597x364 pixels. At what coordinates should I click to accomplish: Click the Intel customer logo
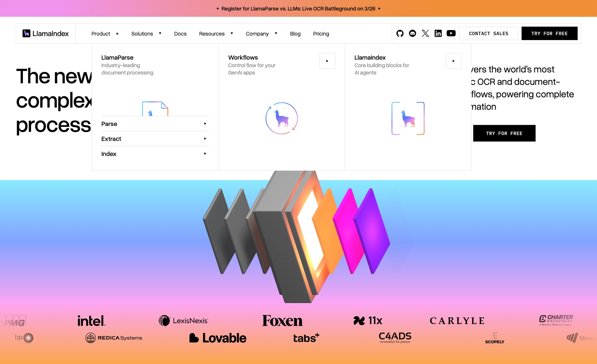click(x=91, y=321)
